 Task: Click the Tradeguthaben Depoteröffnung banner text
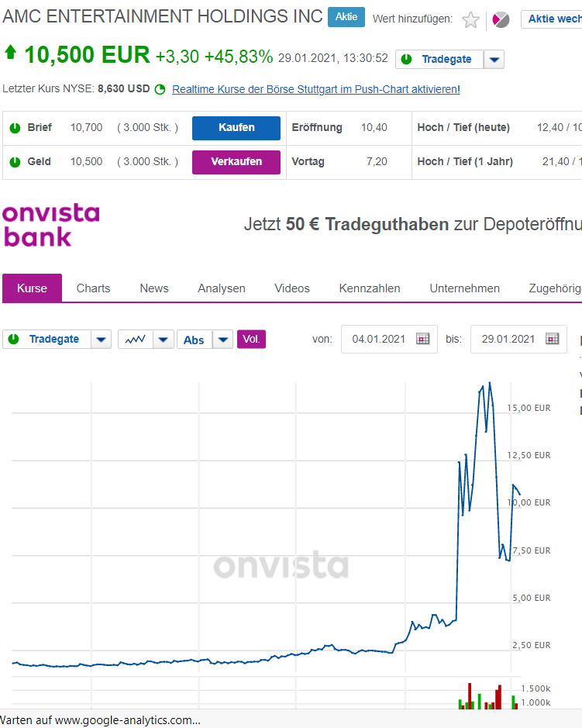(412, 224)
